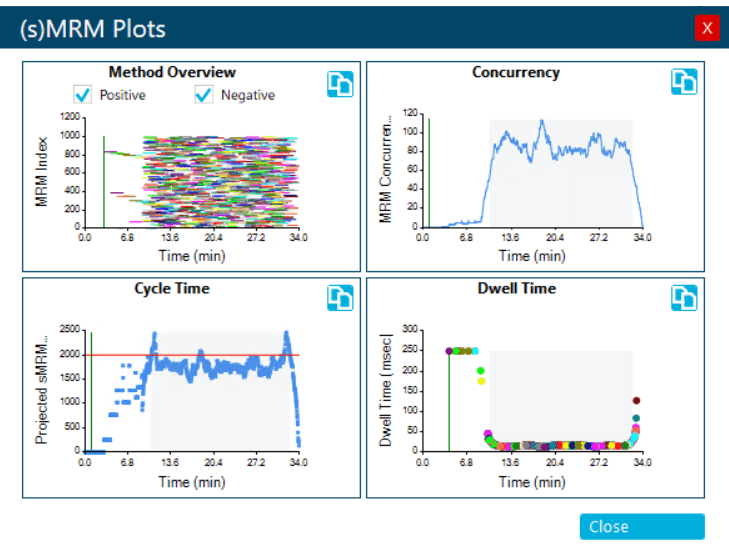
Task: Click the Cycle Time plot heading
Action: (172, 289)
